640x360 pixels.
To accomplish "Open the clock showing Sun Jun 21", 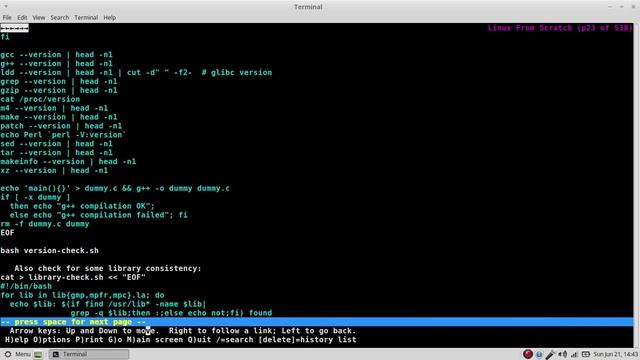I will click(x=616, y=354).
